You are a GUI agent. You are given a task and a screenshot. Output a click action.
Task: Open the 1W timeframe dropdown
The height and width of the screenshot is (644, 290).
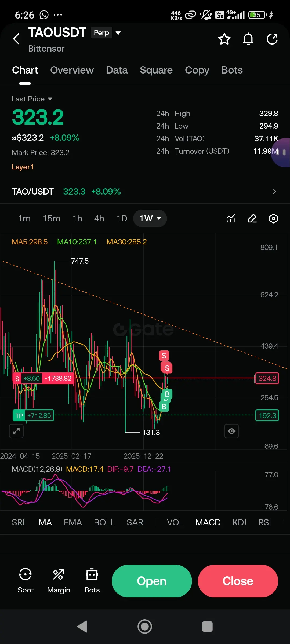pos(150,218)
